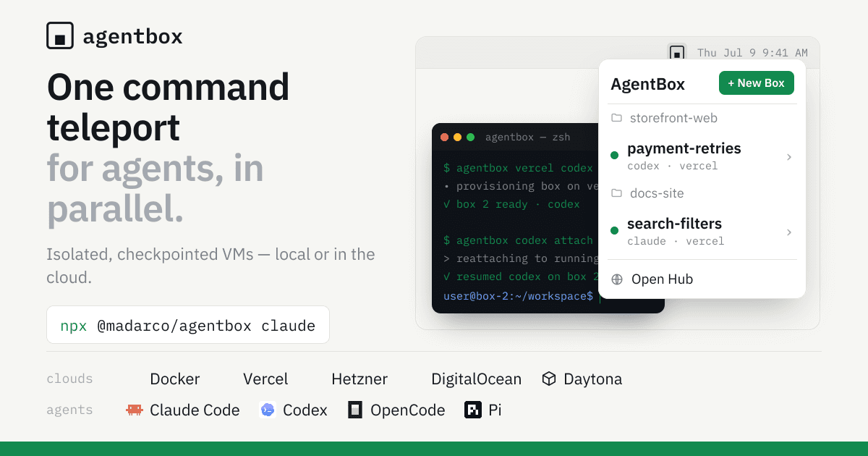Expand search-filters box chevron
Viewport: 868px width, 456px height.
pos(789,232)
